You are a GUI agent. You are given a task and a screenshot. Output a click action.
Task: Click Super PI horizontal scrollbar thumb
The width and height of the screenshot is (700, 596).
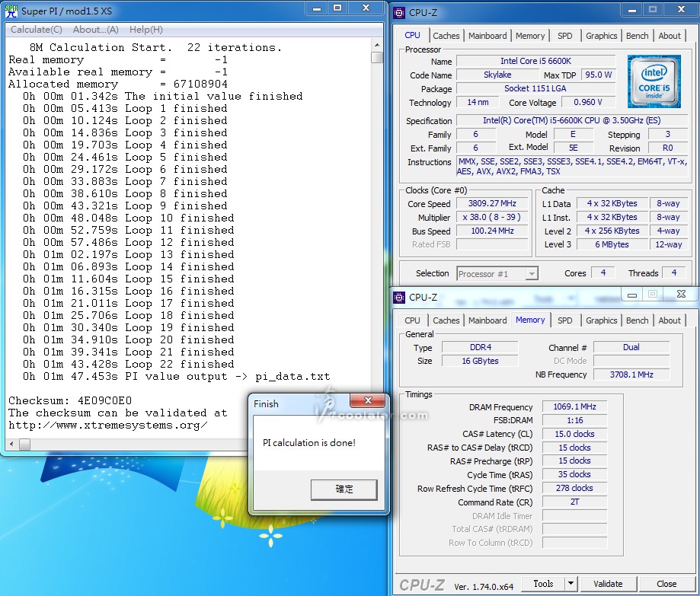click(25, 444)
